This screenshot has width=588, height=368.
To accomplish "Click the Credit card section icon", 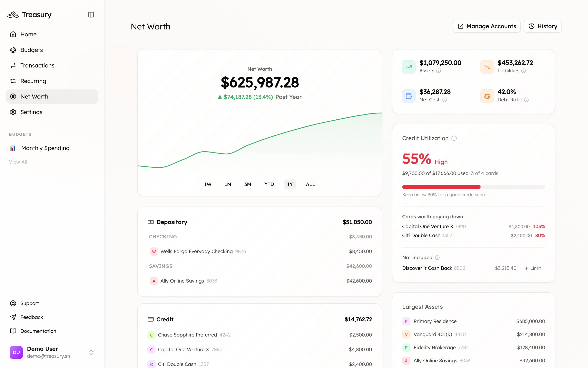I will coord(151,319).
